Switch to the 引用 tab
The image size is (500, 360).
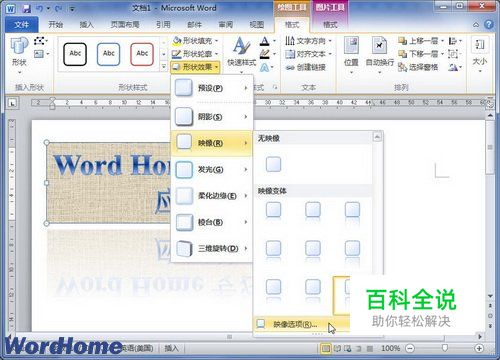click(x=163, y=25)
